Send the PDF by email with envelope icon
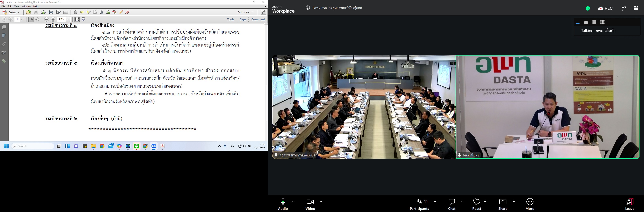Screen dimensions: 644x212 coord(66,12)
